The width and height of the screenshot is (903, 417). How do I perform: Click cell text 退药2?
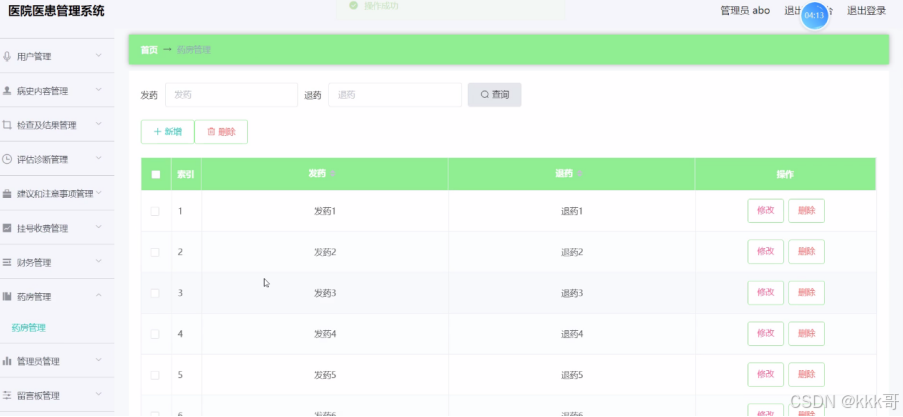click(x=572, y=252)
